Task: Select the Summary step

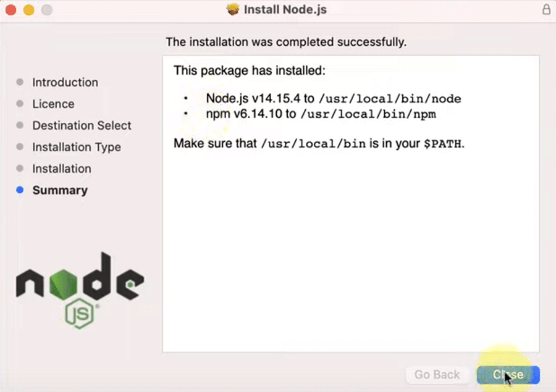Action: (x=60, y=190)
